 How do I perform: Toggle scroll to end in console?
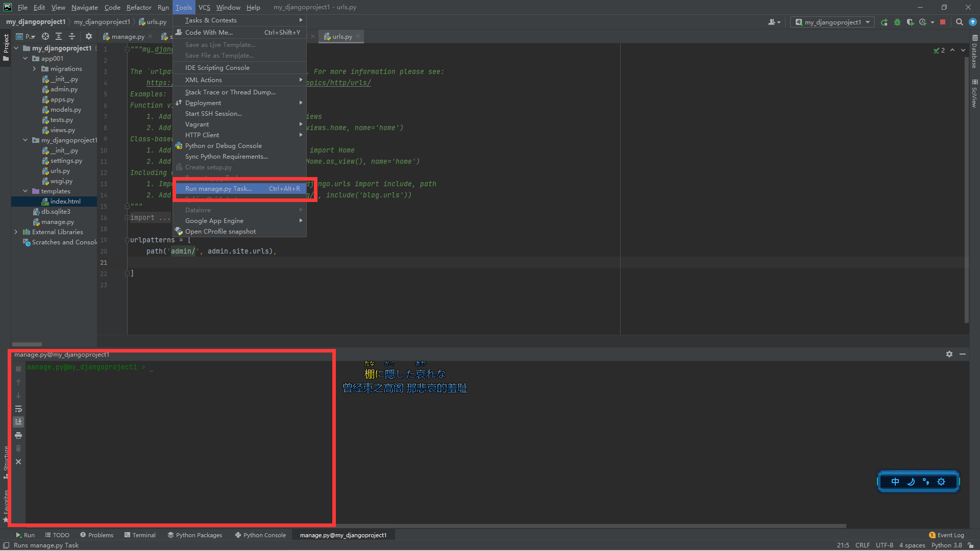coord(18,422)
